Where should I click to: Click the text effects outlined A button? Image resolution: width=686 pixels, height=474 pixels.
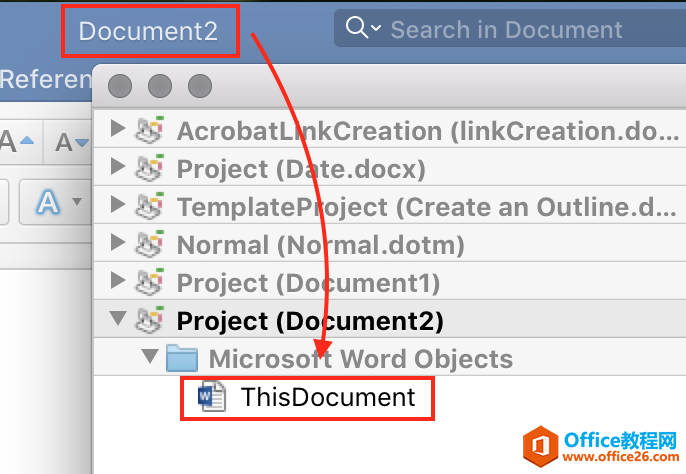click(x=47, y=203)
